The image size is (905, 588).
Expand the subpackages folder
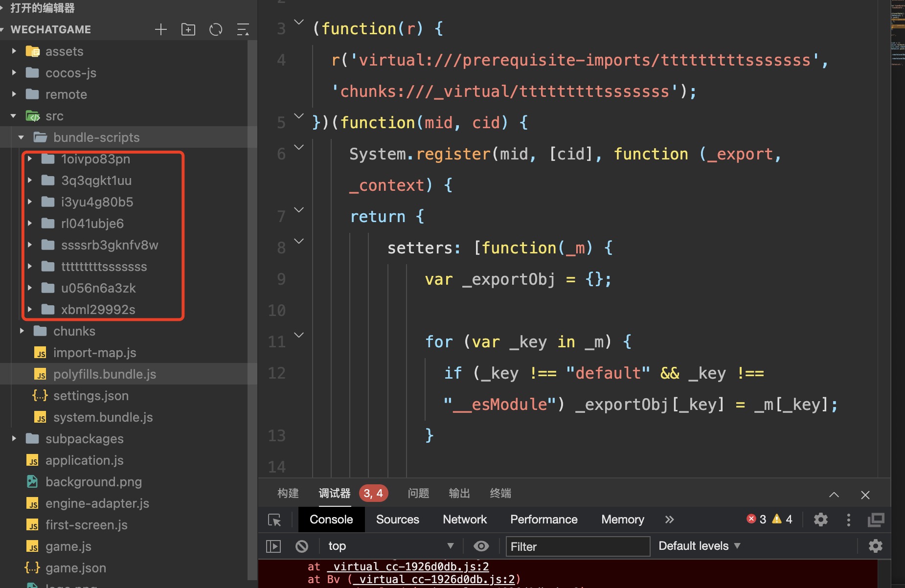pyautogui.click(x=14, y=438)
